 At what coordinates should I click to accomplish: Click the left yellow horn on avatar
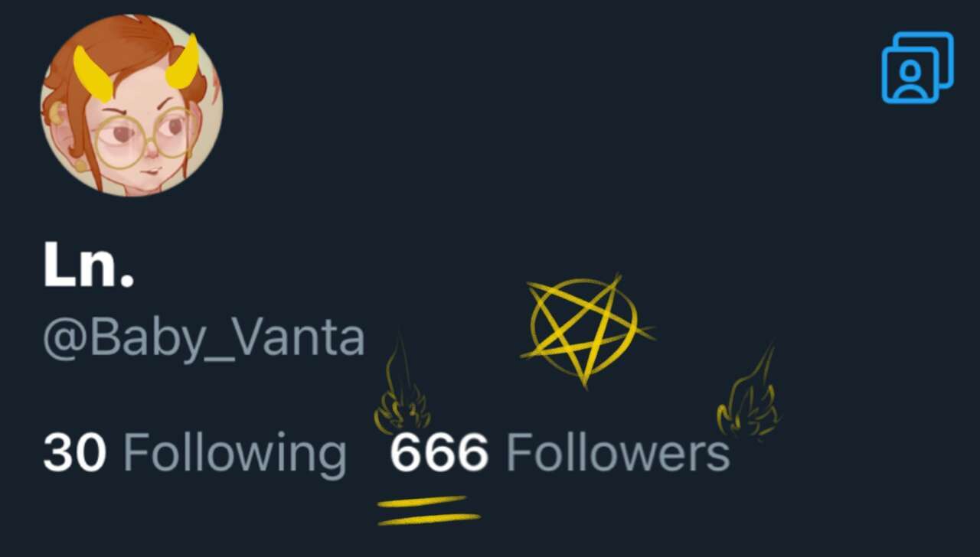tap(93, 73)
